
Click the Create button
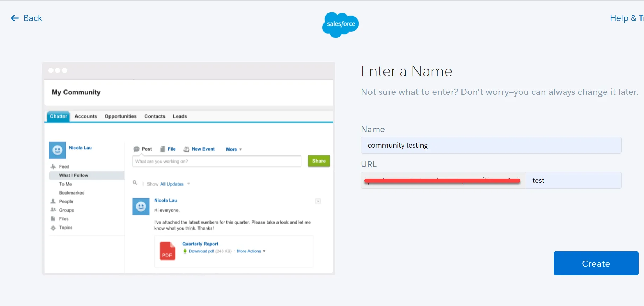coord(596,263)
